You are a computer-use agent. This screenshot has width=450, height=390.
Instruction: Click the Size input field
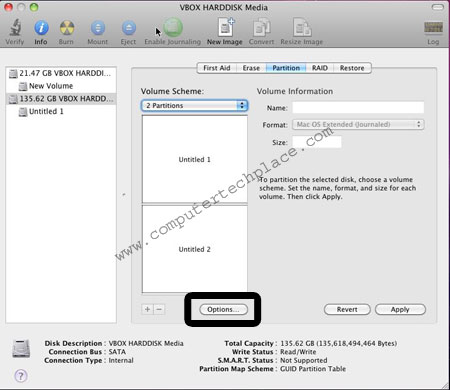[317, 142]
